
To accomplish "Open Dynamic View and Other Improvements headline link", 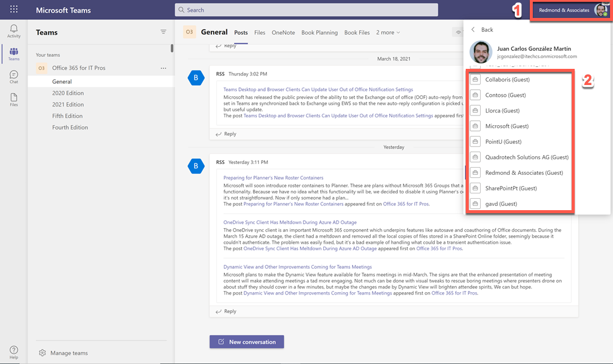I will click(x=298, y=267).
